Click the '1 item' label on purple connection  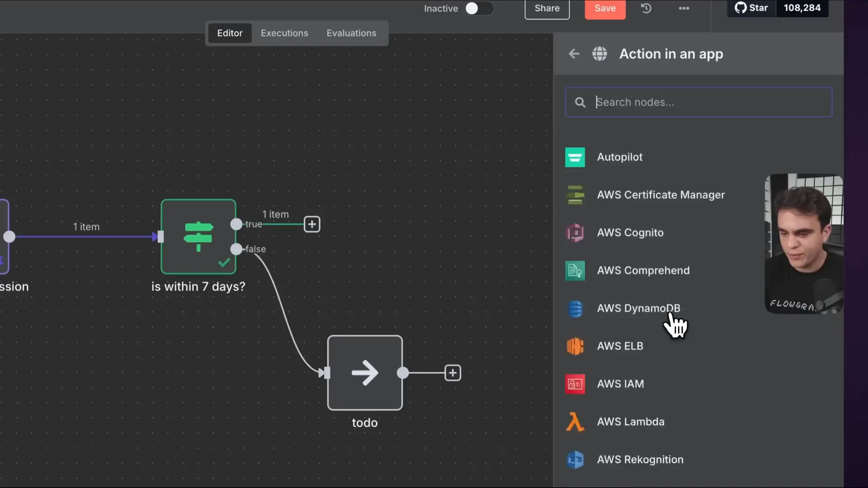pos(86,227)
